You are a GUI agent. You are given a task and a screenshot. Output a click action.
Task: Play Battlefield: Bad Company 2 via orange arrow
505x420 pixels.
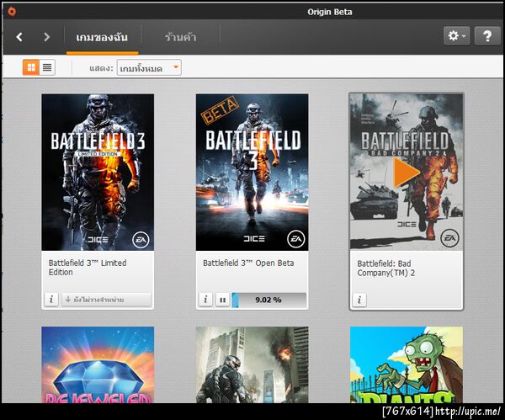[x=407, y=172]
